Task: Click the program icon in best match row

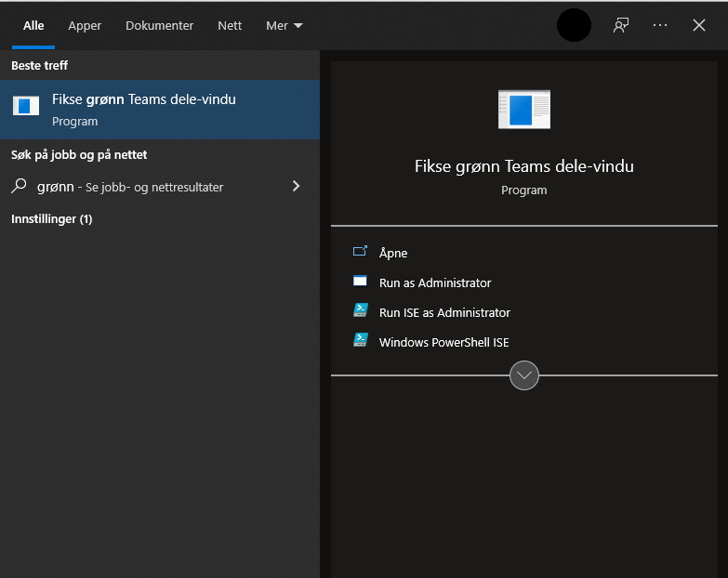Action: coord(26,106)
